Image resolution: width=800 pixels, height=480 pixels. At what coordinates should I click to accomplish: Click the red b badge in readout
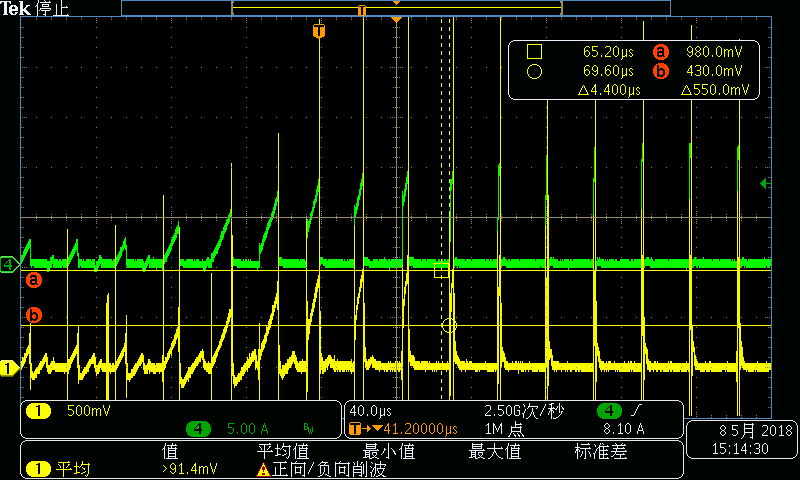pyautogui.click(x=661, y=71)
